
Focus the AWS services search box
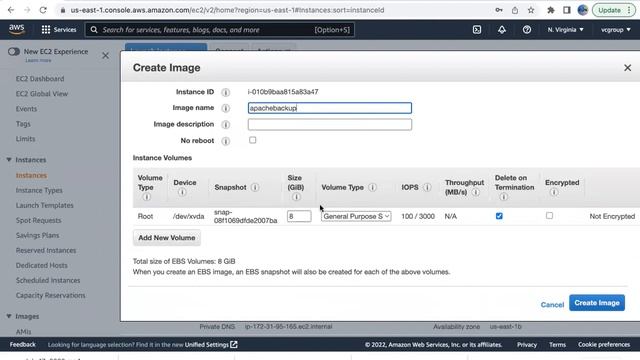(220, 30)
